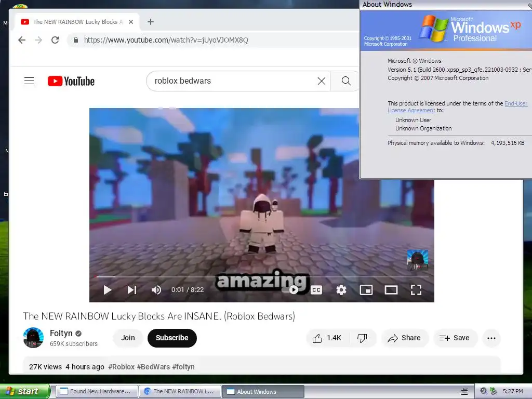This screenshot has height=399, width=532.
Task: Open a new browser tab
Action: coord(151,22)
